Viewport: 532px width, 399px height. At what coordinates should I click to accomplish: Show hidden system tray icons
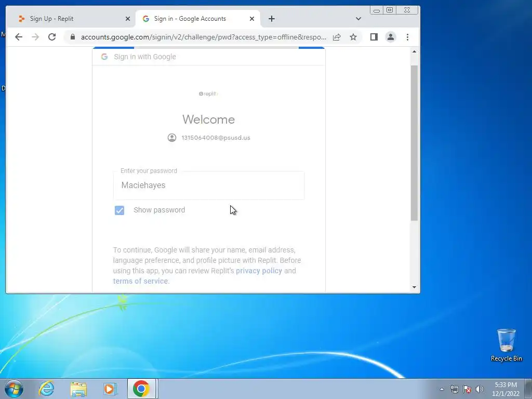pyautogui.click(x=442, y=389)
